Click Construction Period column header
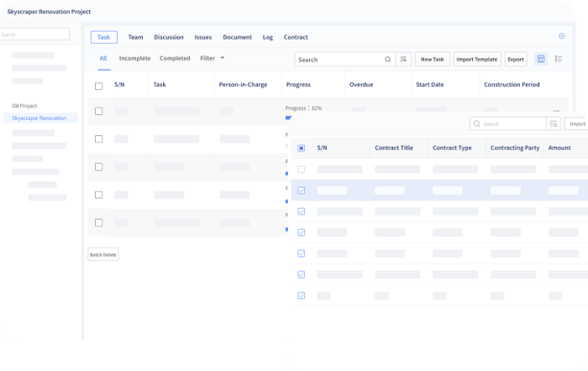 coord(512,84)
